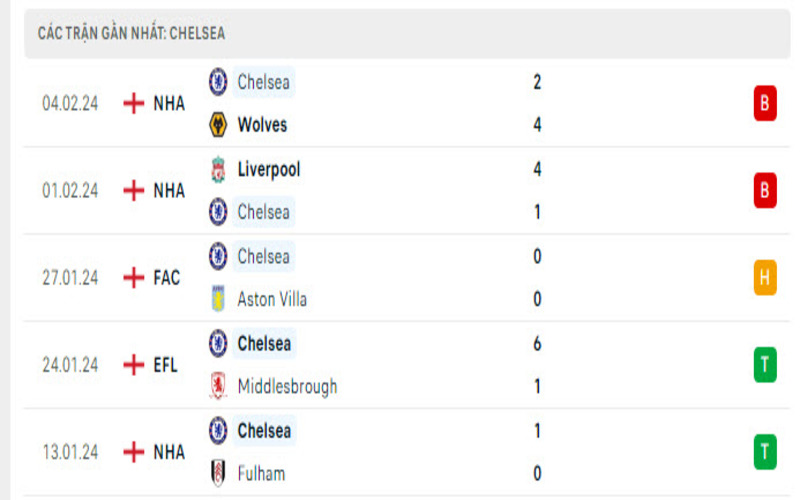Open the Fulham team name link

coord(261,473)
